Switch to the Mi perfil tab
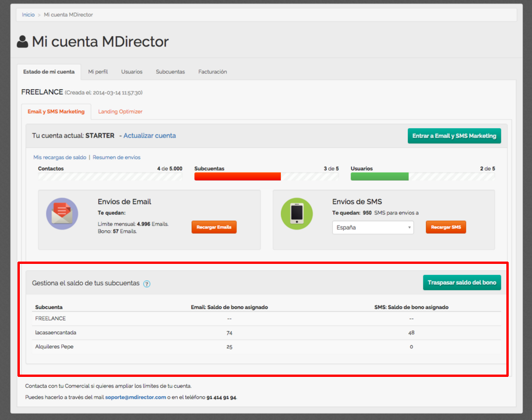Viewport: 532px width, 420px height. click(x=98, y=72)
